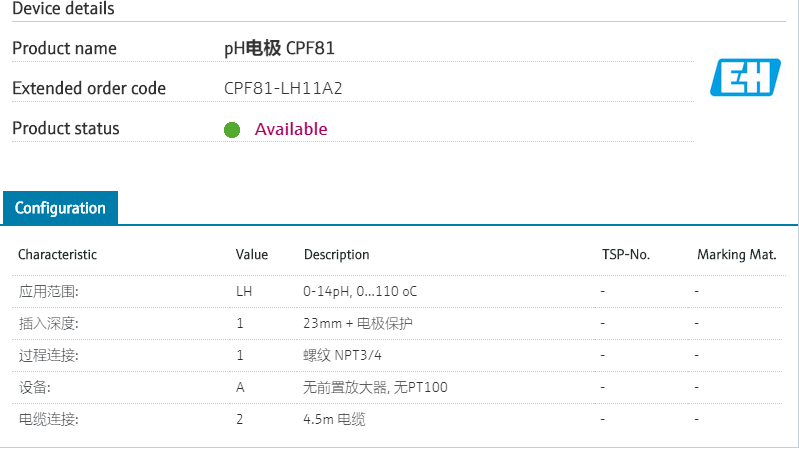
Task: Click the "Available" product status text
Action: (291, 129)
